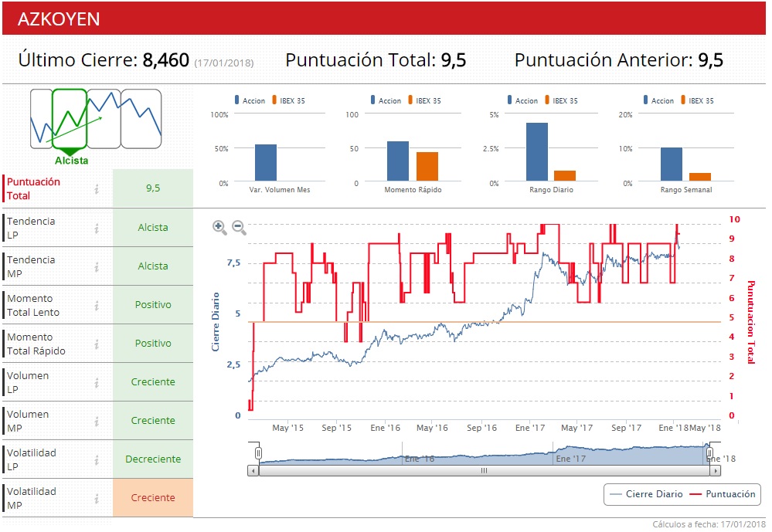Click the Volatilidad MP row label
This screenshot has height=532, width=772.
point(32,498)
